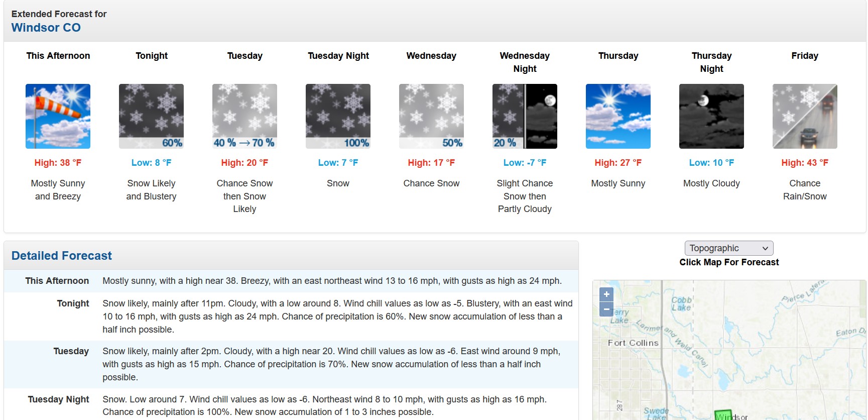Image resolution: width=868 pixels, height=420 pixels.
Task: Click Friday's rain and snow icon
Action: pyautogui.click(x=805, y=116)
